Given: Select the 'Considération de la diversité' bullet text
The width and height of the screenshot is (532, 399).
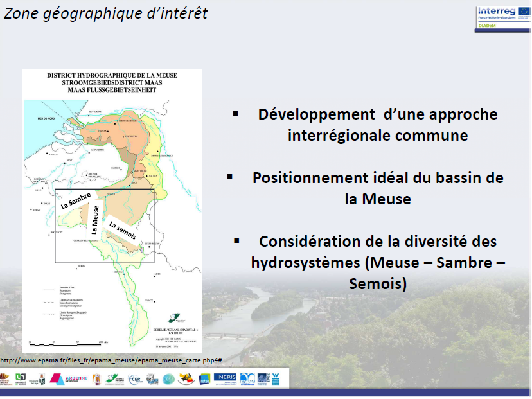Looking at the screenshot, I should pyautogui.click(x=377, y=262).
